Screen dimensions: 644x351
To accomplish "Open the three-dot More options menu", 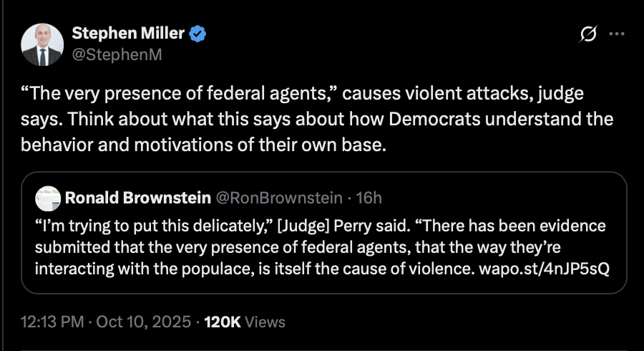I will coord(616,34).
